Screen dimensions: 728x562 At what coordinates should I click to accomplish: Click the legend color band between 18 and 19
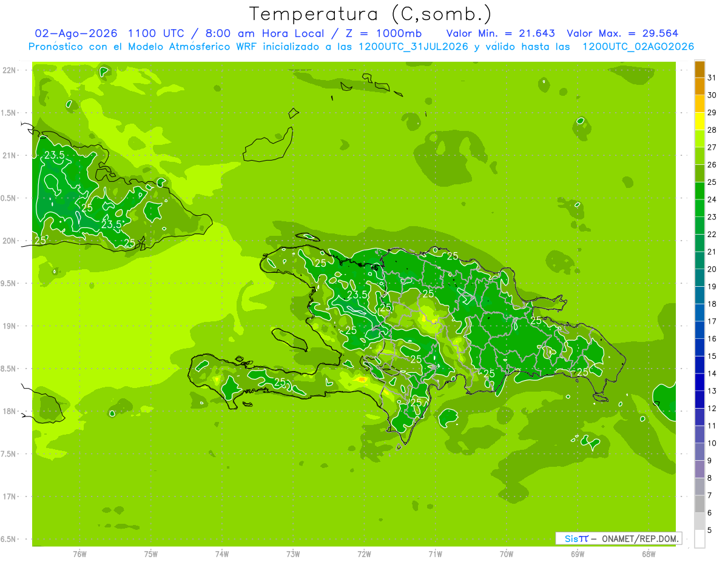tap(699, 295)
